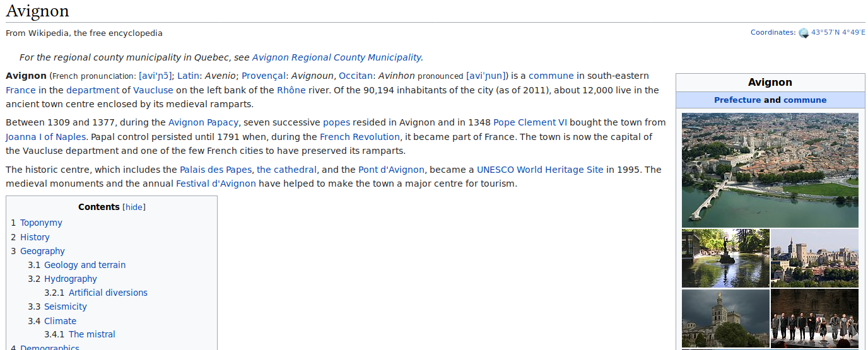Select the Artificial diversions entry
Image resolution: width=868 pixels, height=350 pixels.
[x=108, y=293]
